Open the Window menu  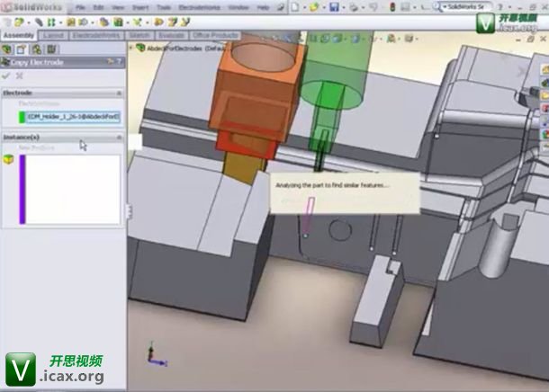[238, 7]
